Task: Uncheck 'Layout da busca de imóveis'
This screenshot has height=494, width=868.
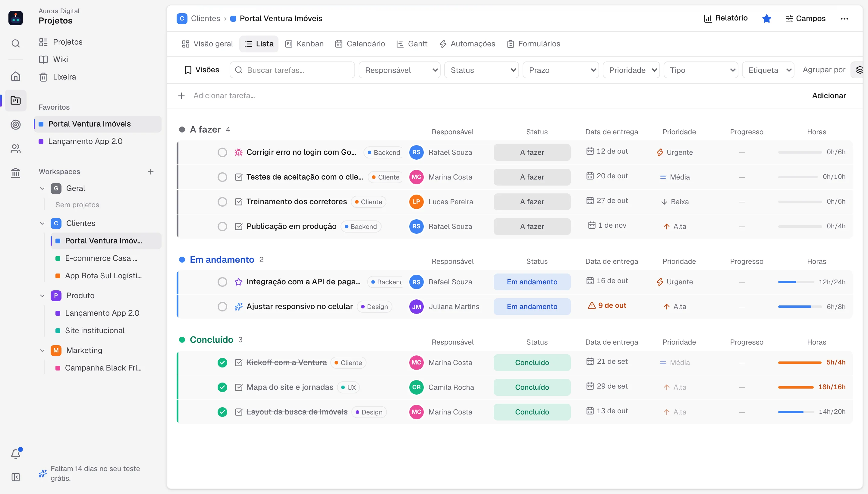Action: click(222, 412)
